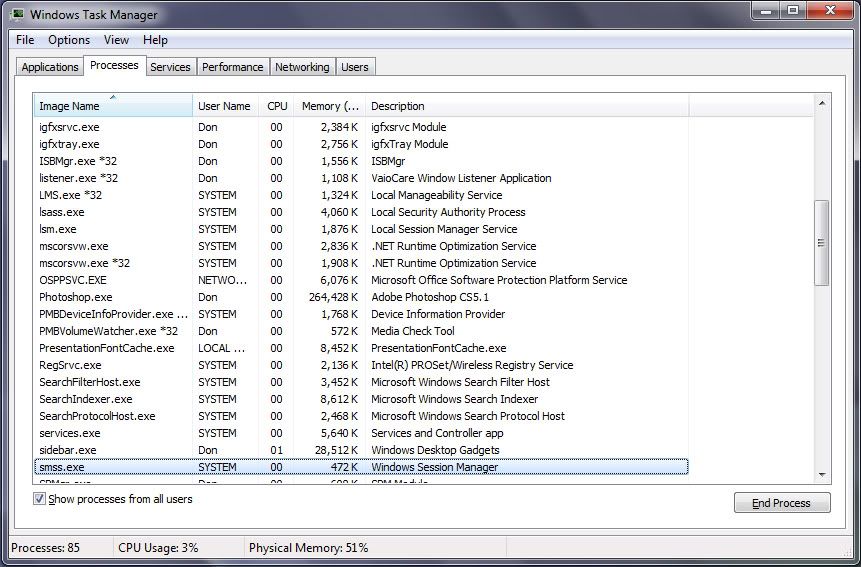The height and width of the screenshot is (567, 861).
Task: Click Local Manageability Service description
Action: tap(437, 195)
